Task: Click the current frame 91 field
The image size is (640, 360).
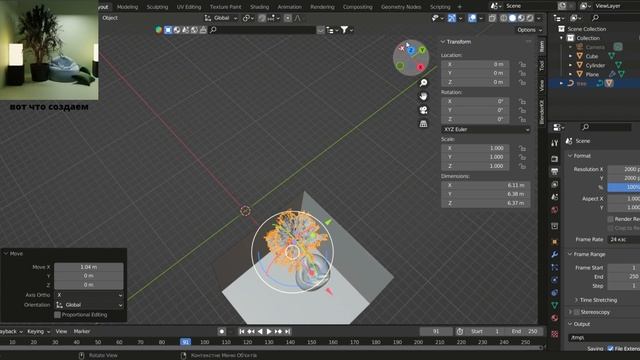Action: (436, 331)
